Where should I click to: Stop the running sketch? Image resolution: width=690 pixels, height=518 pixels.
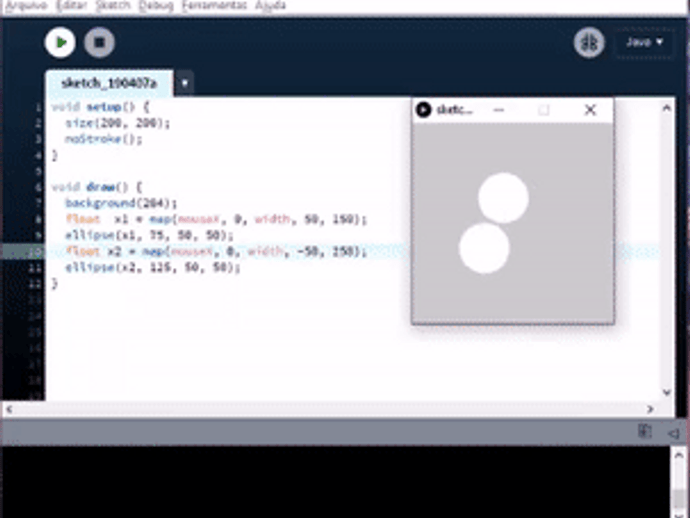point(99,42)
